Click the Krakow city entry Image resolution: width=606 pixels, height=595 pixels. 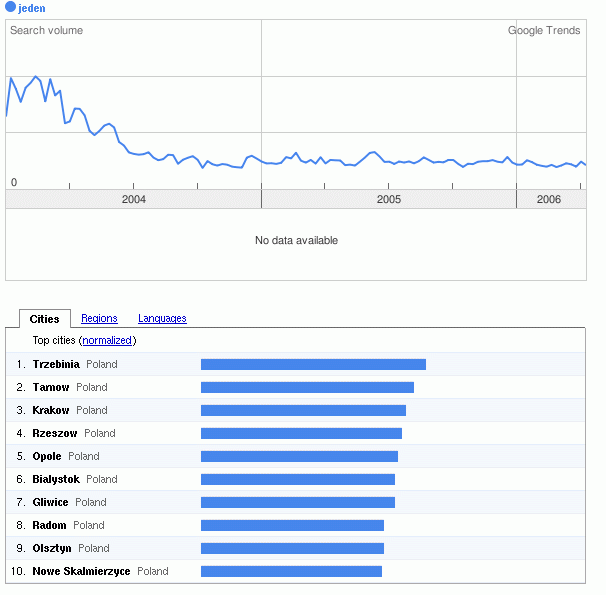pos(51,410)
